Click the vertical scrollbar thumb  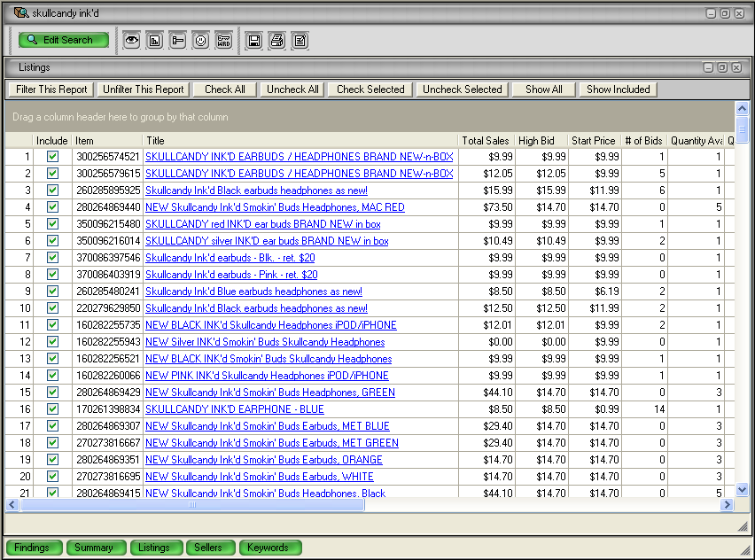742,129
